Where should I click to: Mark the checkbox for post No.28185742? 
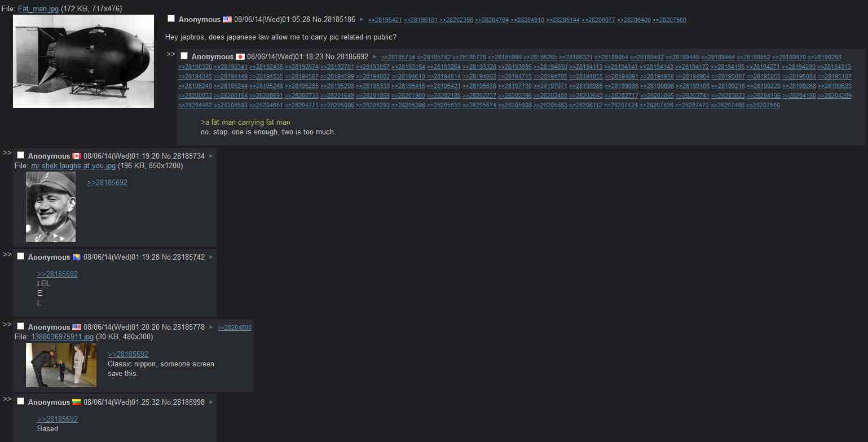point(21,257)
